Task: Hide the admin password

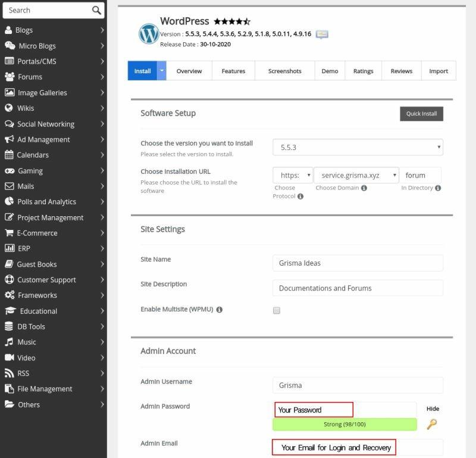Action: click(x=433, y=409)
